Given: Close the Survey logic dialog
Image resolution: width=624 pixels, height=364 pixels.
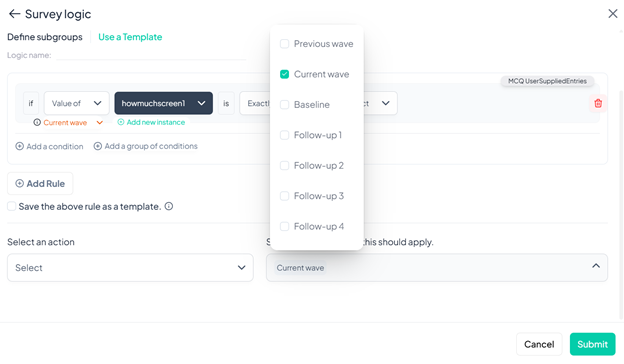Looking at the screenshot, I should (613, 14).
